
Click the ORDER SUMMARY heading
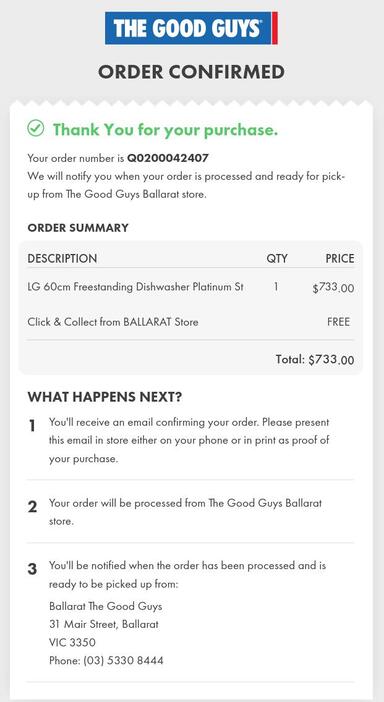coord(78,228)
